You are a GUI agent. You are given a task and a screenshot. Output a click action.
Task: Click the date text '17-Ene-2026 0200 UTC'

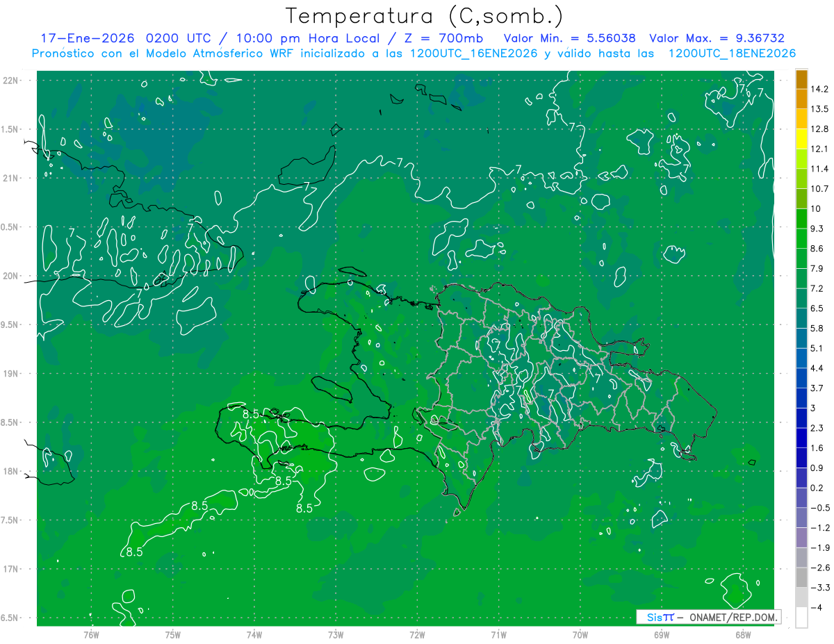125,38
